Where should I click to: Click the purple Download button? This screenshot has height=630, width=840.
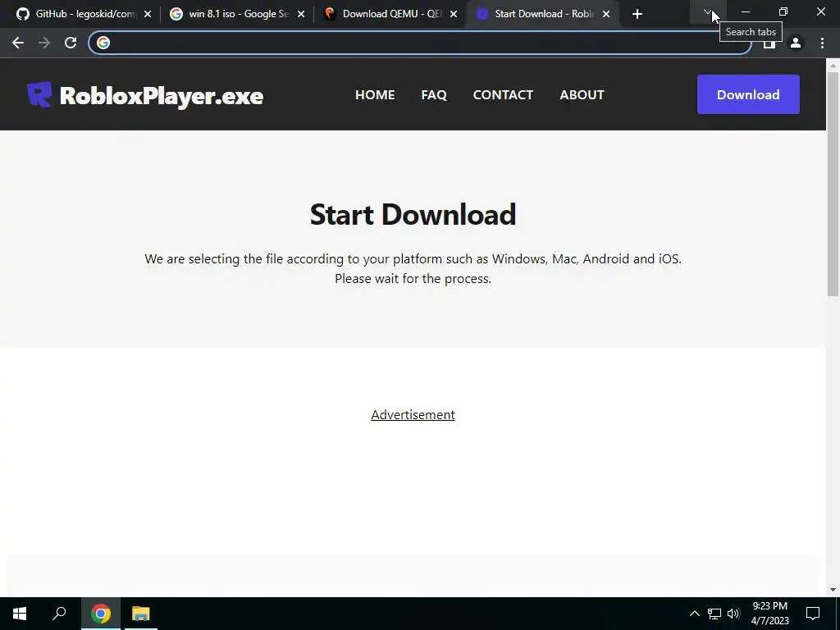tap(748, 94)
